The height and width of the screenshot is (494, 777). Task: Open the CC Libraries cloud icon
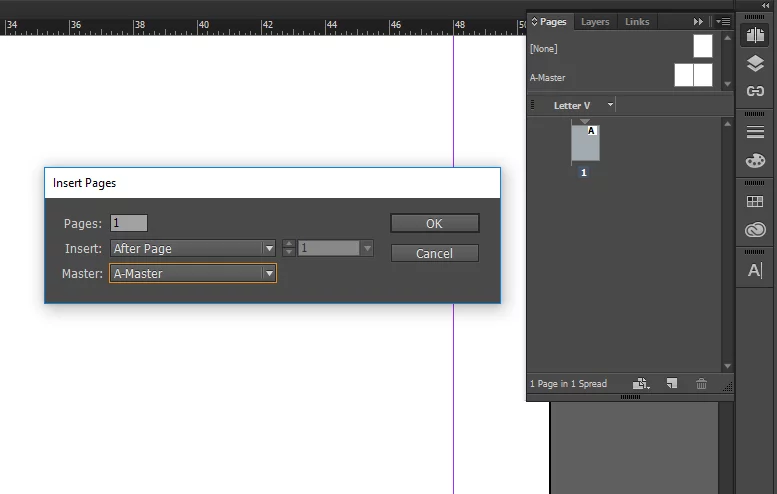[755, 229]
